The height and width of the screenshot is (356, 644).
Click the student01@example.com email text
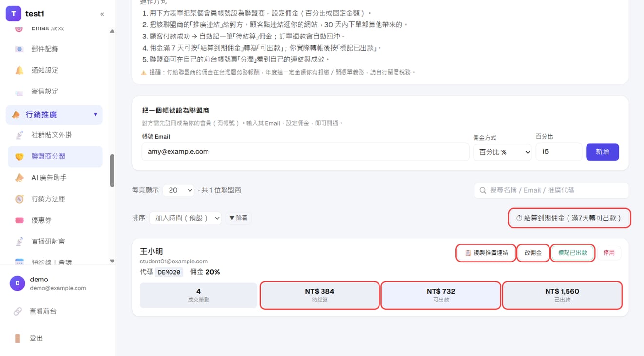(173, 262)
